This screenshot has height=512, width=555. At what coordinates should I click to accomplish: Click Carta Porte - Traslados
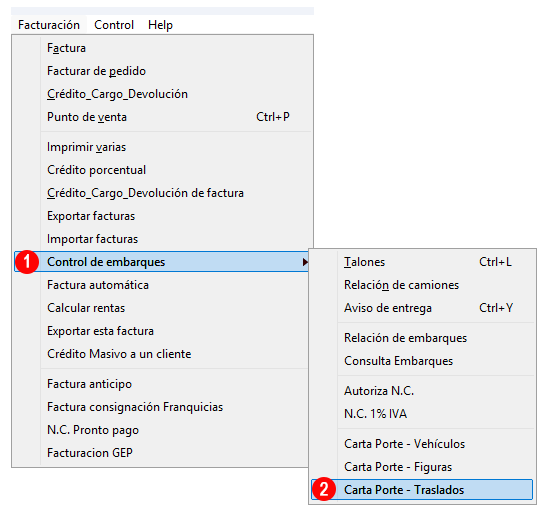pos(422,490)
